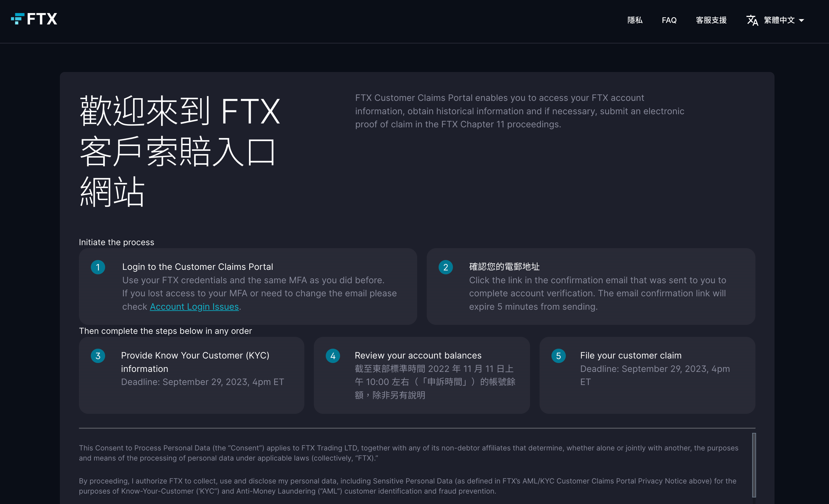Expand the 繁體中文 language dropdown arrow

pyautogui.click(x=801, y=21)
